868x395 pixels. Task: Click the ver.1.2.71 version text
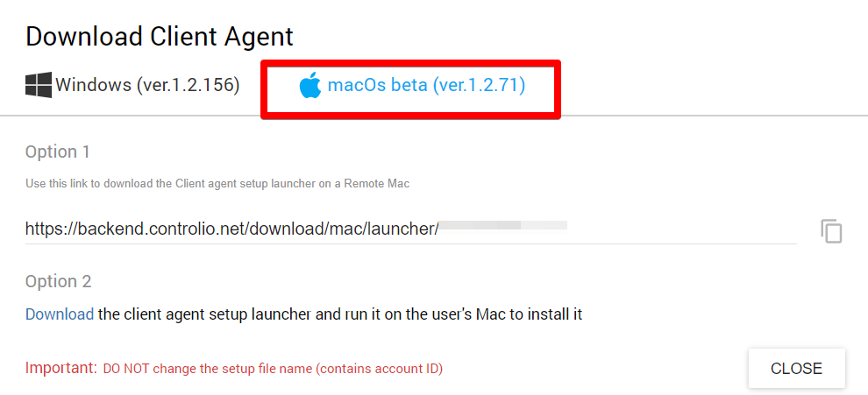pyautogui.click(x=479, y=86)
